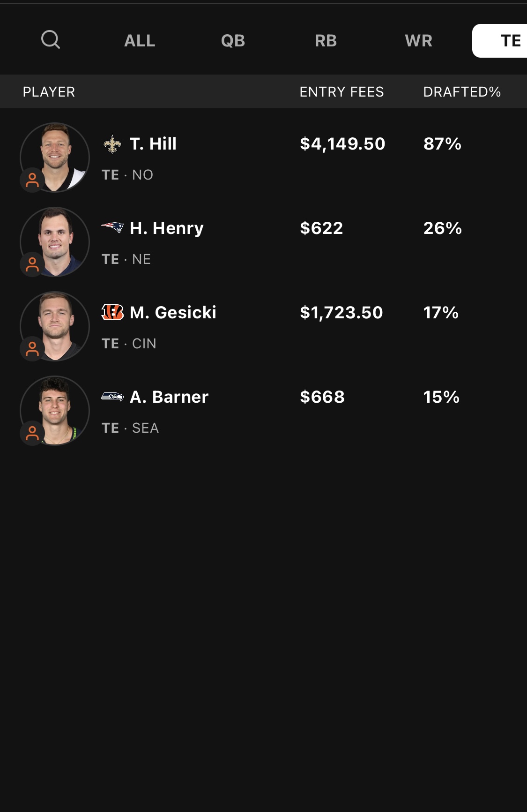Switch to the QB tab
This screenshot has height=812, width=527.
pyautogui.click(x=233, y=41)
